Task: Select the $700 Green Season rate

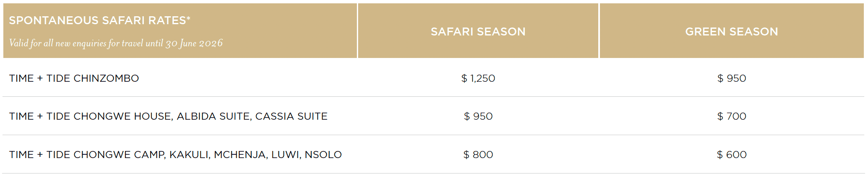Action: click(731, 116)
